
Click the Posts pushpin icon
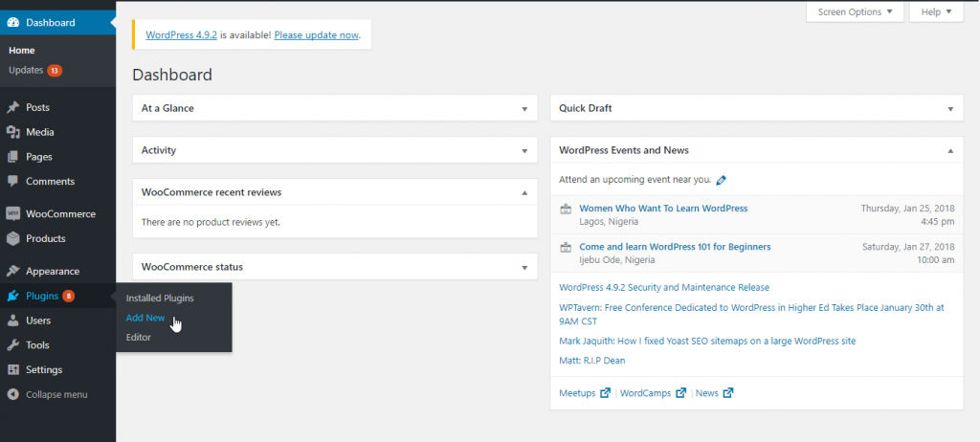point(13,107)
